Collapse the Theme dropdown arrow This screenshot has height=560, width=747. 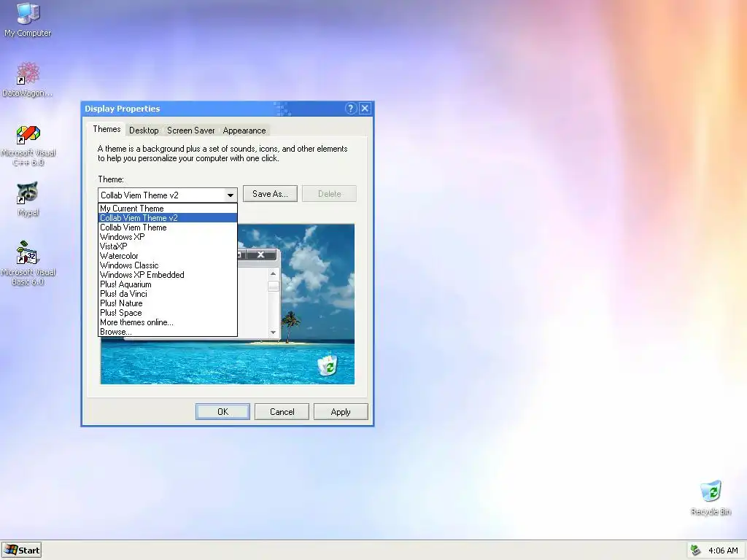tap(231, 195)
